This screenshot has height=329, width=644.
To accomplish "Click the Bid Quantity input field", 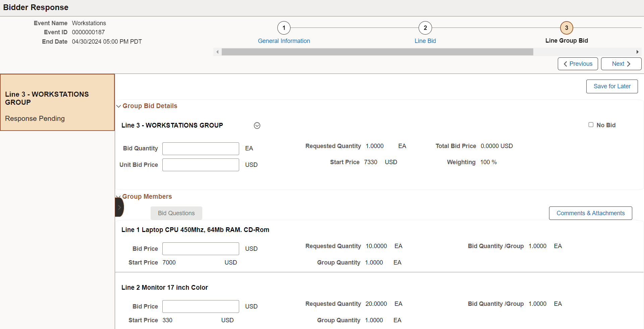I will [200, 148].
